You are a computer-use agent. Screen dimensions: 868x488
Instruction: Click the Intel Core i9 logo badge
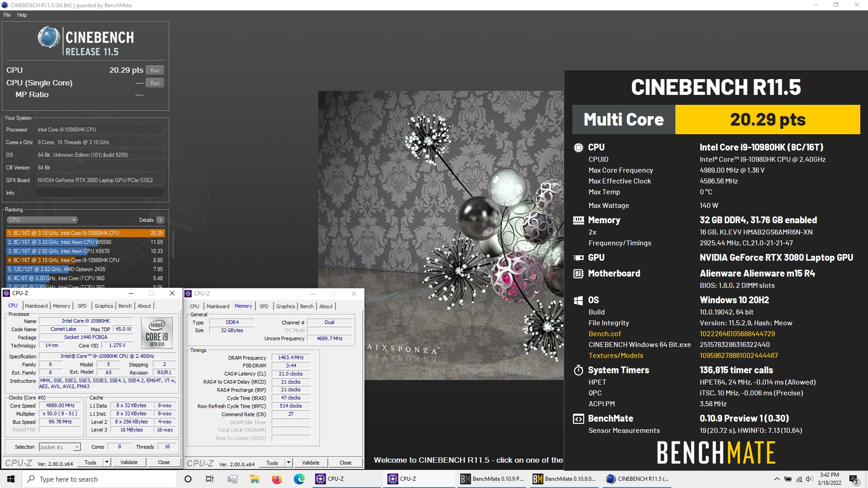(157, 333)
